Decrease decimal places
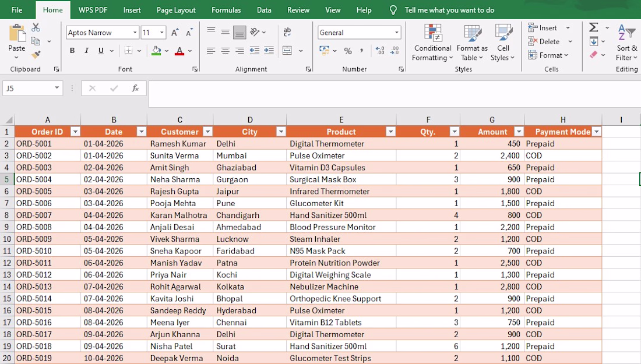 pyautogui.click(x=395, y=51)
